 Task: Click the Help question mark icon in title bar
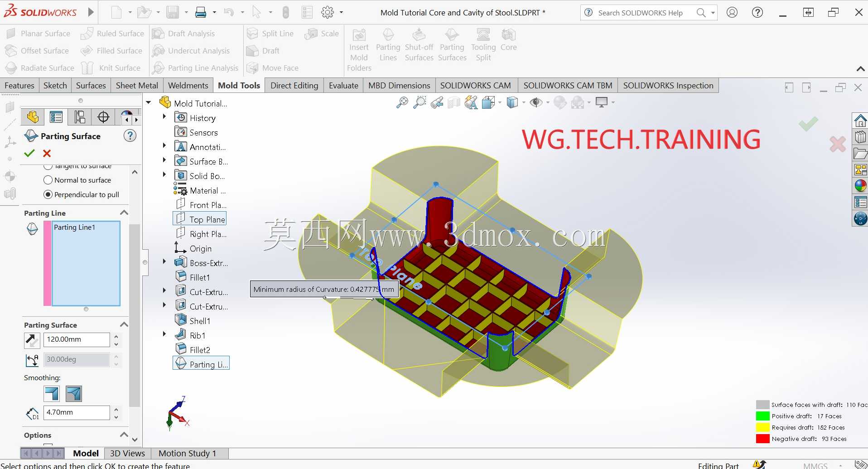tap(757, 12)
